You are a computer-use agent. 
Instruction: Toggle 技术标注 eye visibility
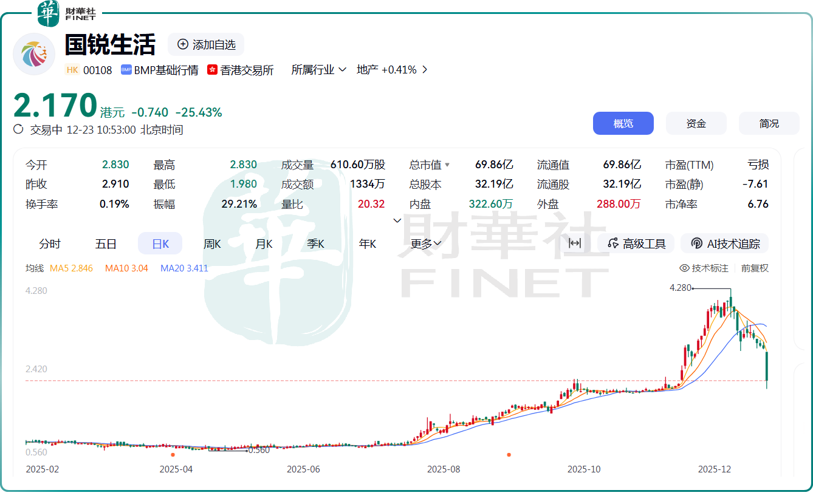pos(684,268)
